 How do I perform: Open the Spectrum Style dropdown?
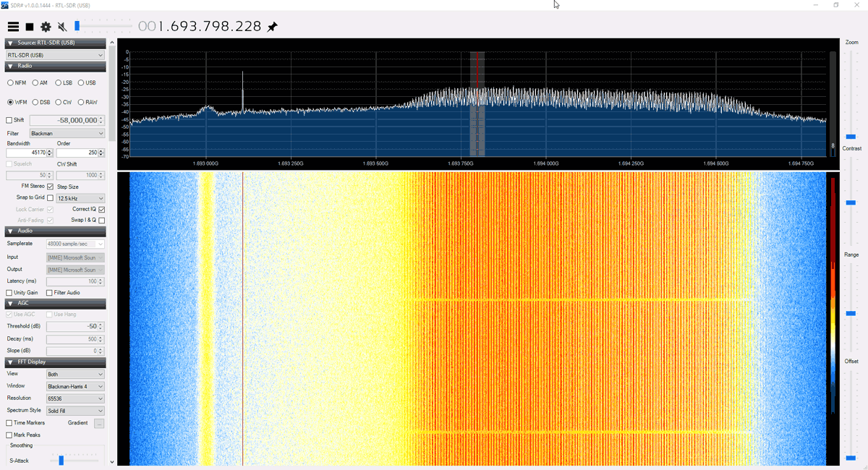pyautogui.click(x=75, y=410)
